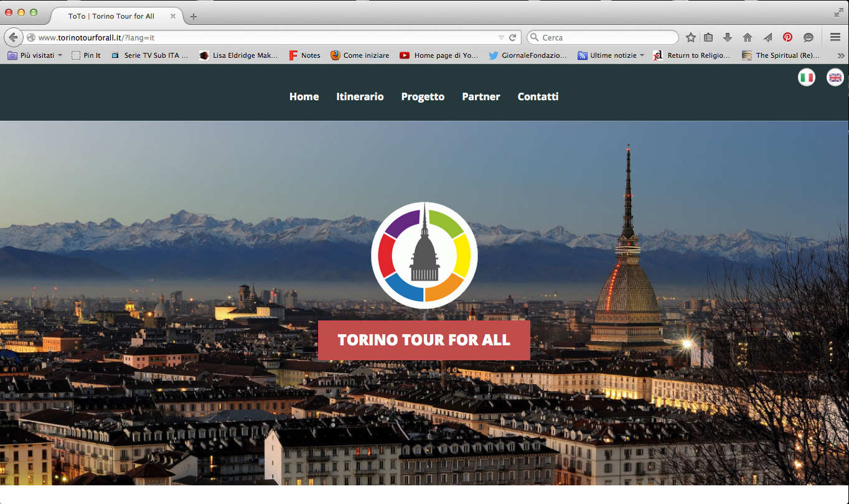Open the Lisa Eldridge Mak... bookmark

238,55
